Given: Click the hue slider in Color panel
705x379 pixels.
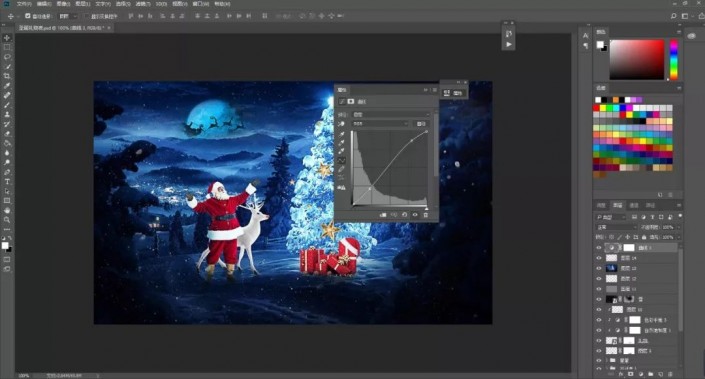Looking at the screenshot, I should [674, 60].
